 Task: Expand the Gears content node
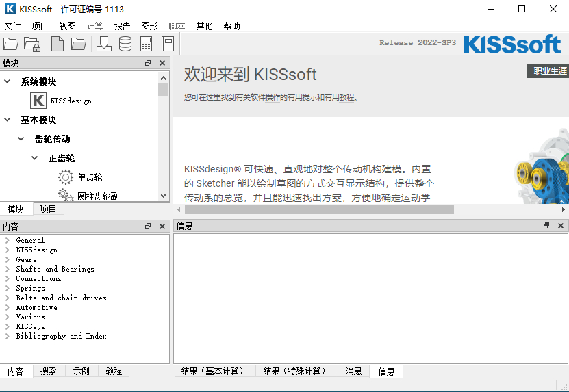[8, 259]
